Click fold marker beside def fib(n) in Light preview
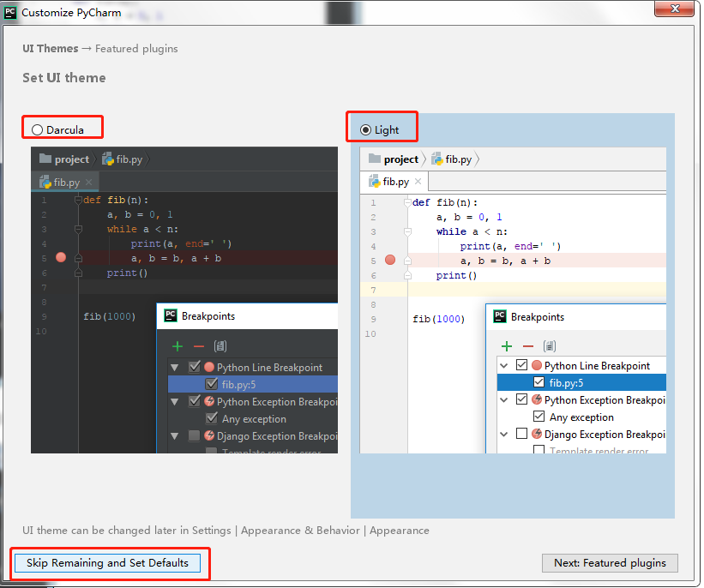Image resolution: width=704 pixels, height=588 pixels. (407, 202)
